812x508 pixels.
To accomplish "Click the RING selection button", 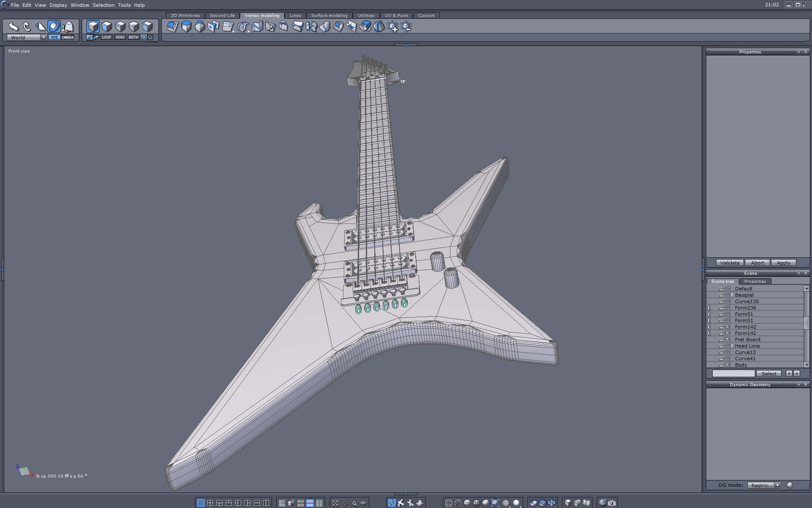I will 120,37.
